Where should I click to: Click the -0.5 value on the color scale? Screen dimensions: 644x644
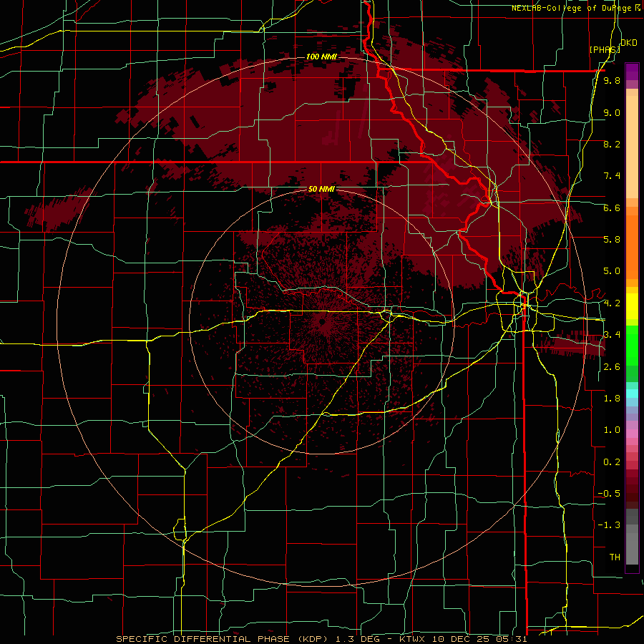pyautogui.click(x=609, y=494)
